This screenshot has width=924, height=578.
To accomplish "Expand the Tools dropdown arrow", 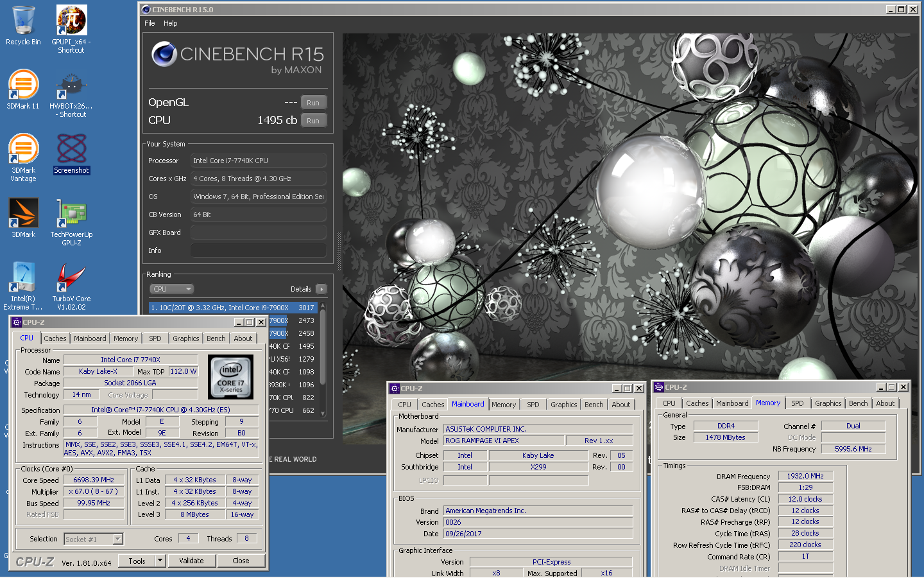I will tap(160, 561).
